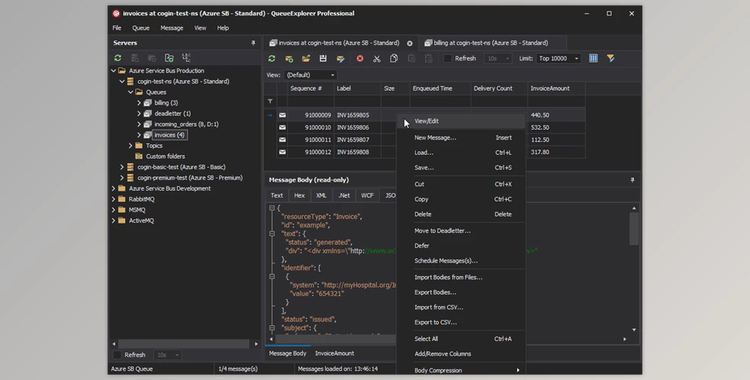Select New Message in context menu

click(x=462, y=138)
